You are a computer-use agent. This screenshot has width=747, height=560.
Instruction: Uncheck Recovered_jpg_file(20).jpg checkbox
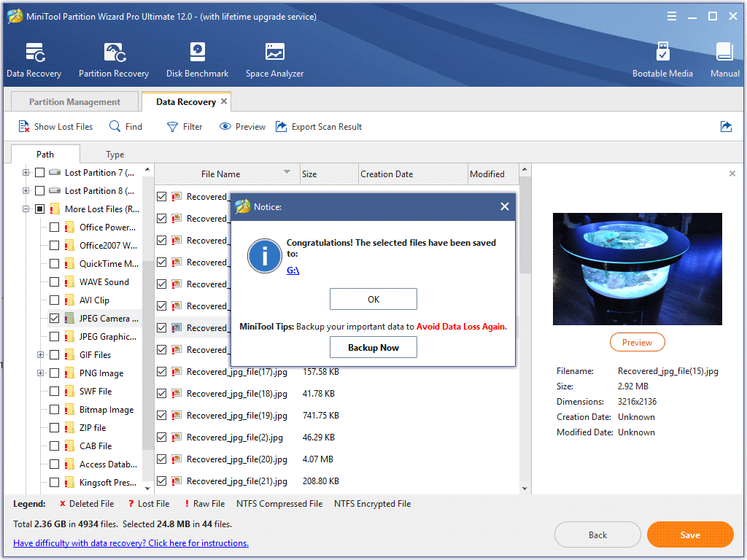[x=161, y=459]
